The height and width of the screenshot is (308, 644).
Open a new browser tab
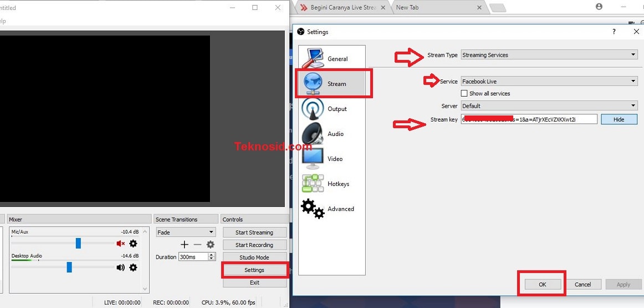[x=497, y=8]
